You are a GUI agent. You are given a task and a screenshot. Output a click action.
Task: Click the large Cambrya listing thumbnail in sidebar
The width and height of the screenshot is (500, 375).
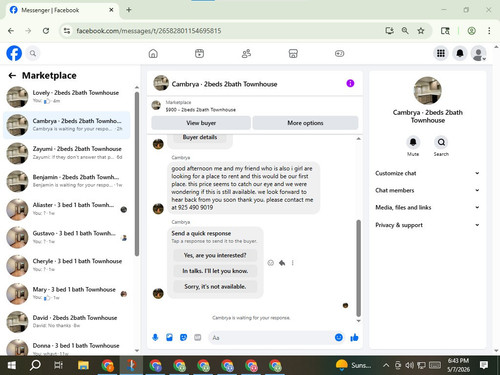[427, 91]
